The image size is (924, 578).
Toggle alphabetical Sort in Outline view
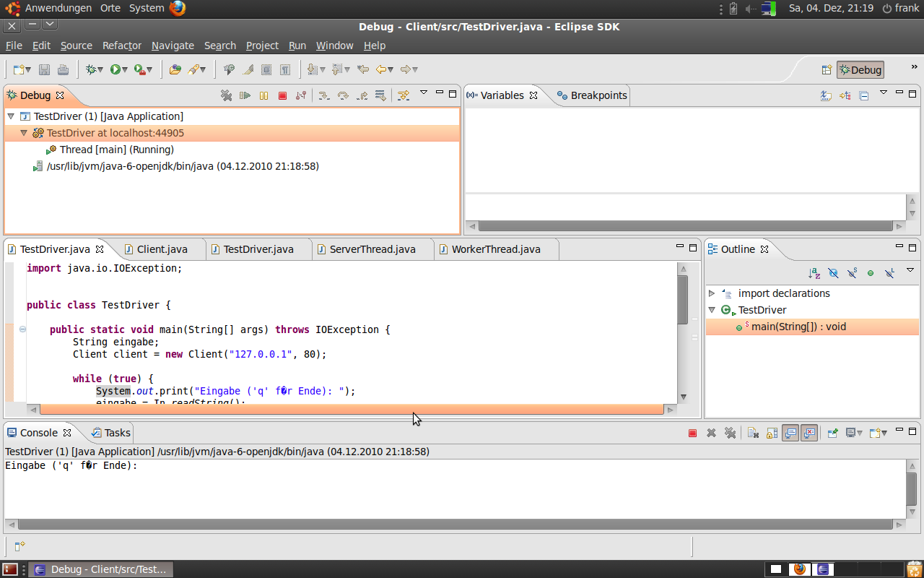[814, 273]
